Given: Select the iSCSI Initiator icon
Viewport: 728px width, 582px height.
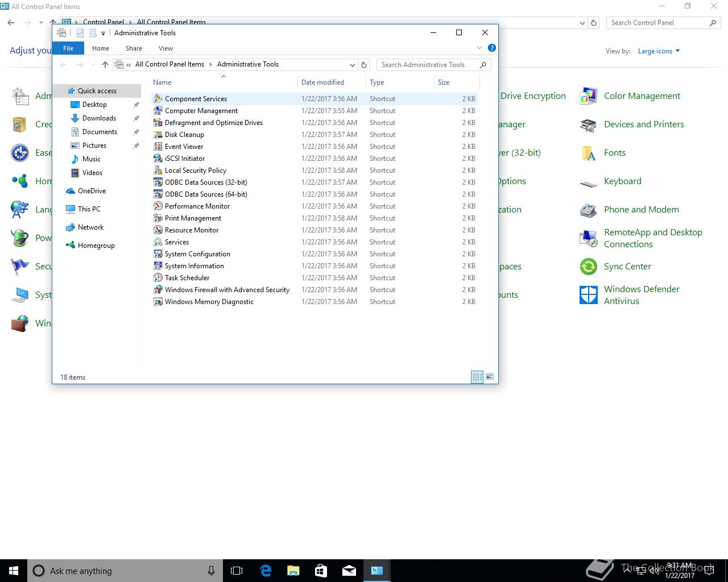Looking at the screenshot, I should 158,159.
